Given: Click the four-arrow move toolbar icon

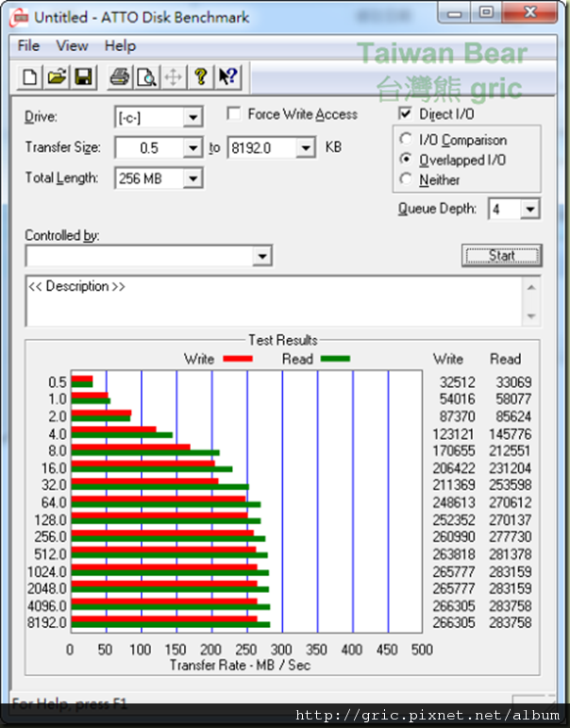Looking at the screenshot, I should coord(173,76).
